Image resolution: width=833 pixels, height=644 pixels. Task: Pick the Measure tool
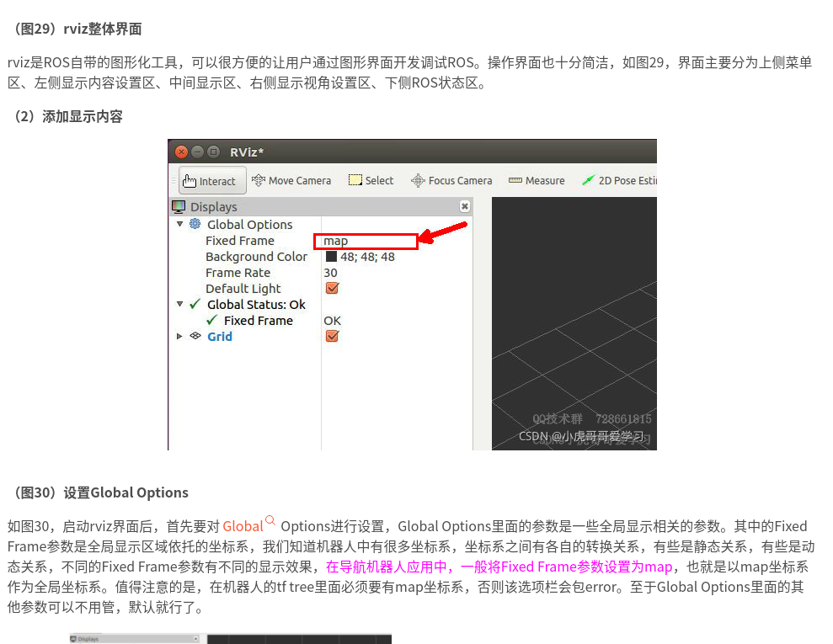537,180
